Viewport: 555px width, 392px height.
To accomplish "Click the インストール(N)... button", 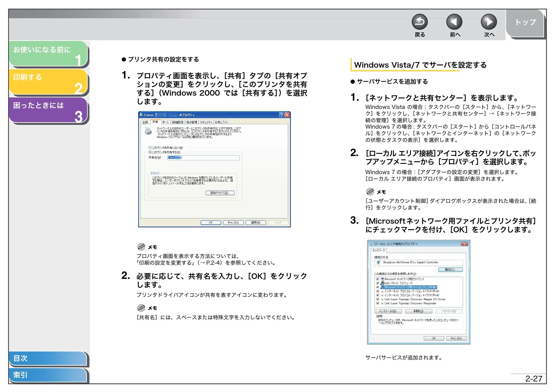I will coord(388,311).
